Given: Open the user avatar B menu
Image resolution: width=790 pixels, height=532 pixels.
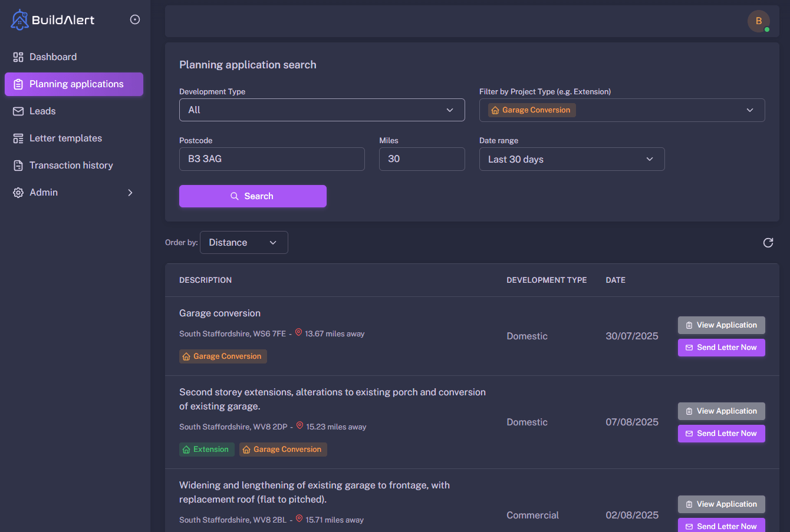Looking at the screenshot, I should [758, 21].
